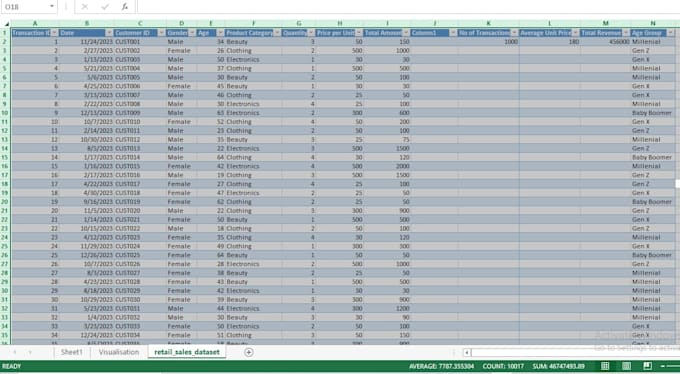The image size is (680, 374).
Task: Click the AVERAGE value in the status bar
Action: 441,366
